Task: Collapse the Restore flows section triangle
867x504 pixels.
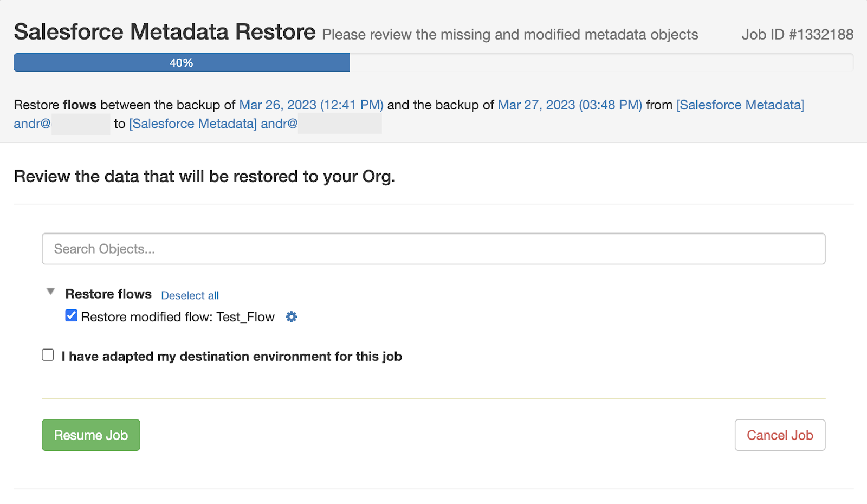Action: point(51,292)
